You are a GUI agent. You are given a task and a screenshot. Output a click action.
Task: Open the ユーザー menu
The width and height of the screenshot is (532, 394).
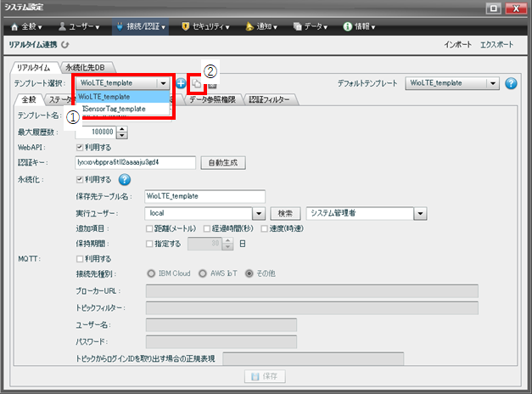pos(79,26)
